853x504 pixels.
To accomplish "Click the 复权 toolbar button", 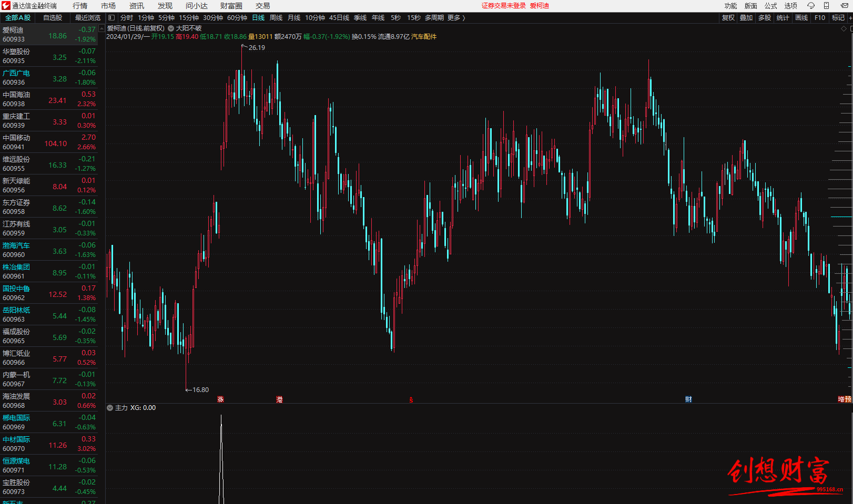I will point(728,18).
